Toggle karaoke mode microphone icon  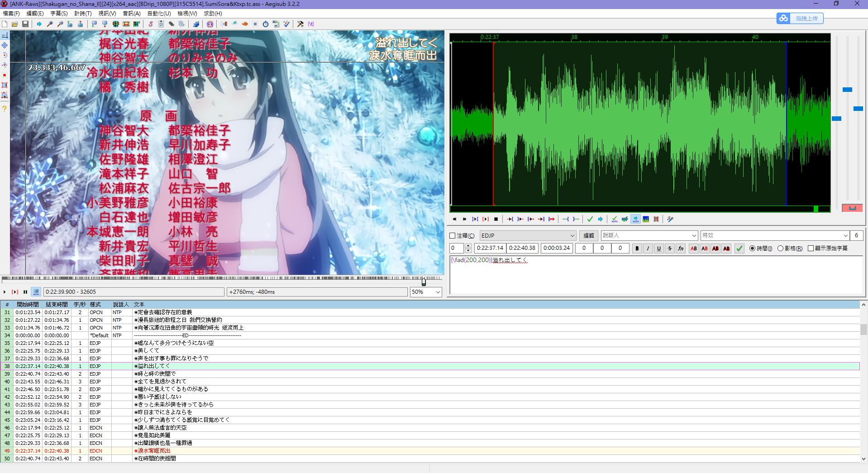tap(670, 219)
